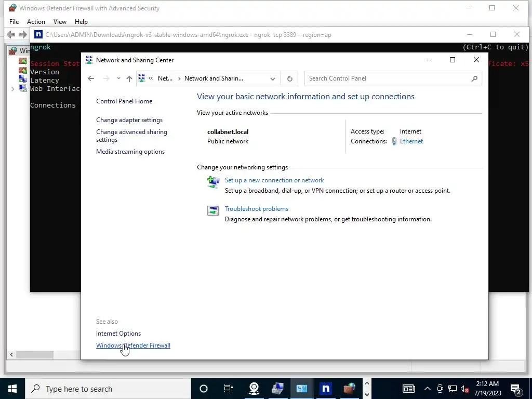Refresh the Network and Sharing Center page
532x399 pixels.
coord(290,79)
